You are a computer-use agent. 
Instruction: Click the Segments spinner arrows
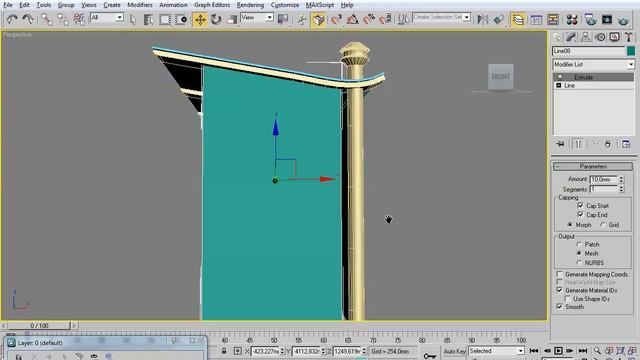621,189
